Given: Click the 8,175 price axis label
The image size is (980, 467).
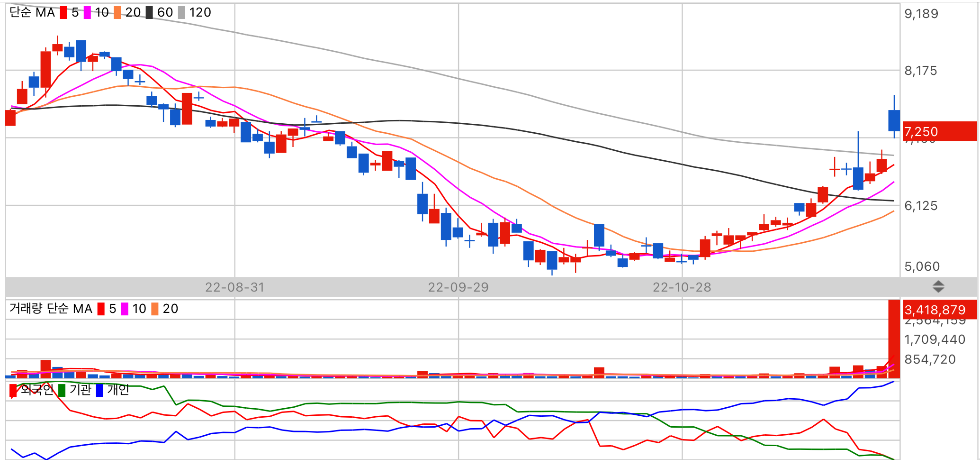Looking at the screenshot, I should [x=921, y=71].
